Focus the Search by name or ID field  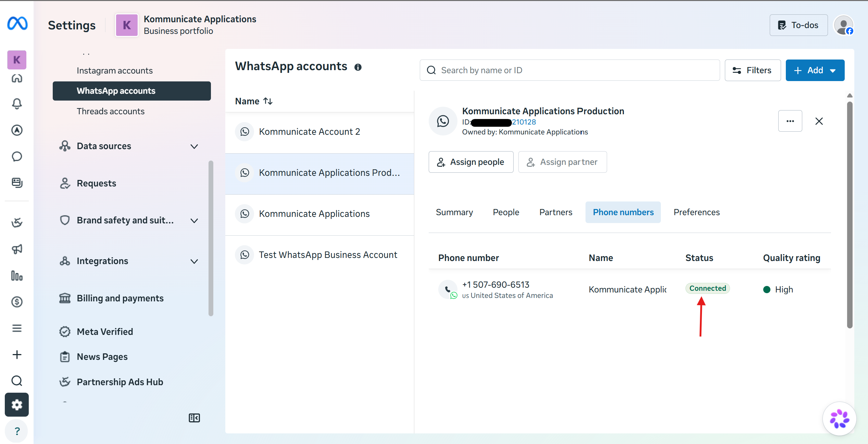point(570,70)
